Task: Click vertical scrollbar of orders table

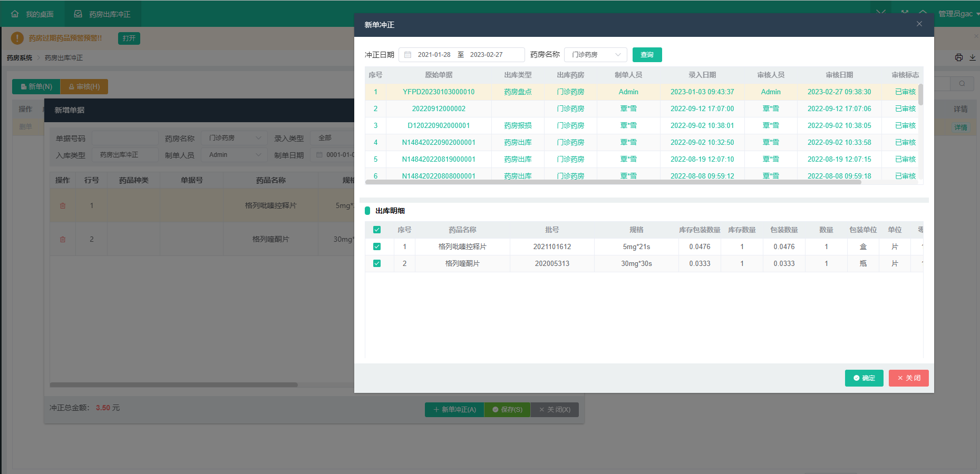Action: click(920, 95)
